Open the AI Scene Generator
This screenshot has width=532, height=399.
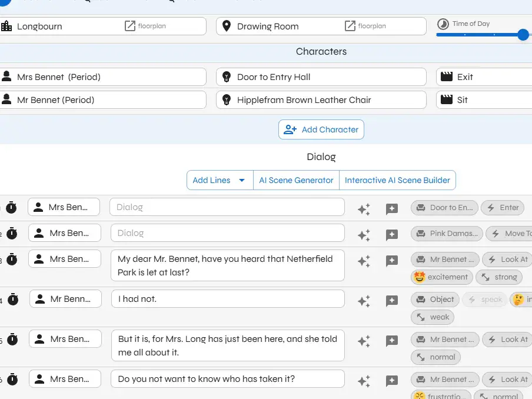(296, 180)
